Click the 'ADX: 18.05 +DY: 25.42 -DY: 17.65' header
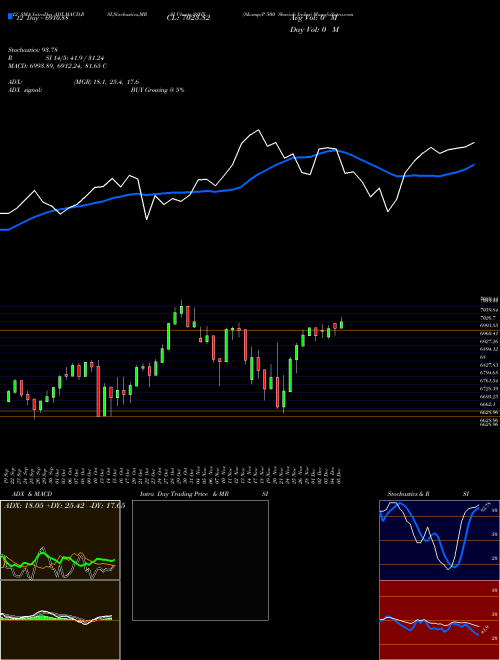The width and height of the screenshot is (500, 660). (x=64, y=506)
